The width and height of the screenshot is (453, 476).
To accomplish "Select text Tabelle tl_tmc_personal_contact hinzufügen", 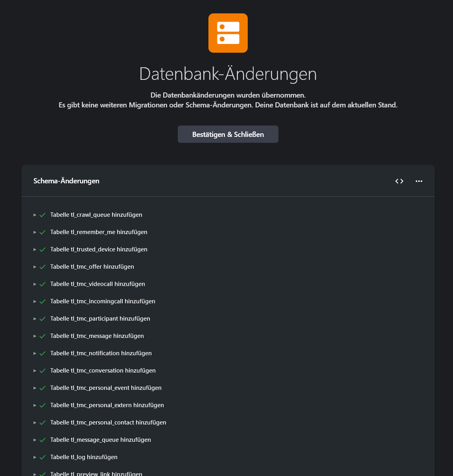I will tap(108, 422).
